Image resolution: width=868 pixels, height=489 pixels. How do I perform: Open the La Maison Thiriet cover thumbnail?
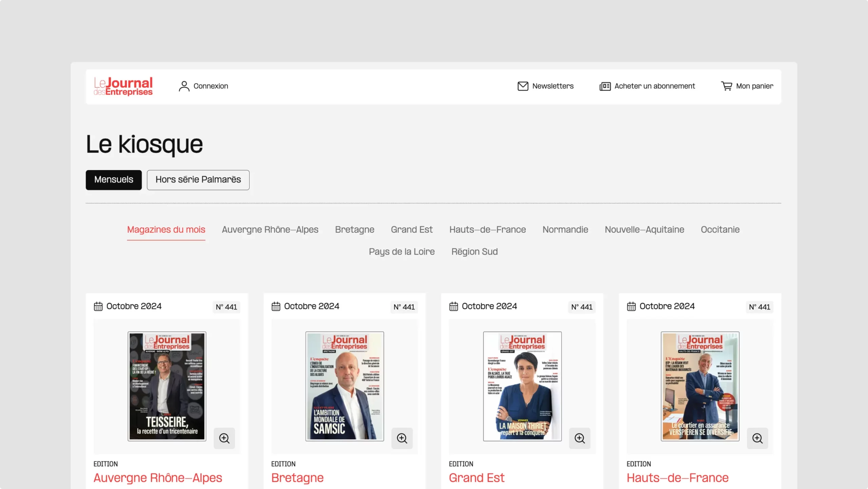(522, 387)
